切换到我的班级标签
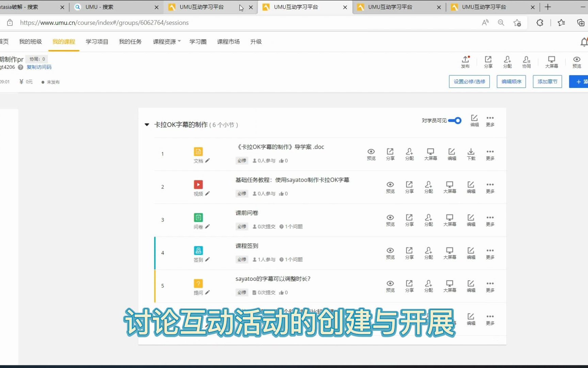 [30, 41]
